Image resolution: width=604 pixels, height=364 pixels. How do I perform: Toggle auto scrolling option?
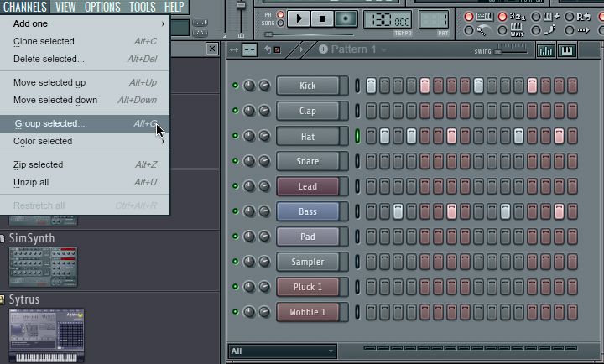570,30
